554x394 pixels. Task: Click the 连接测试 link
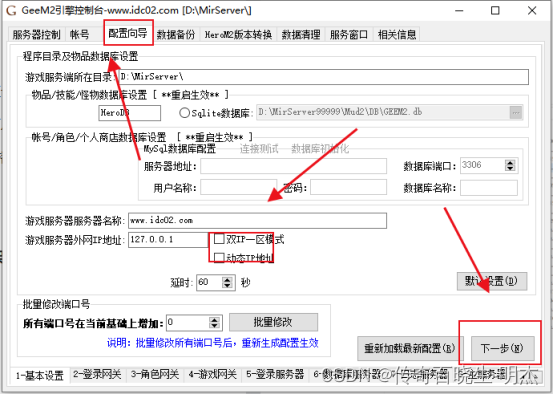click(259, 149)
